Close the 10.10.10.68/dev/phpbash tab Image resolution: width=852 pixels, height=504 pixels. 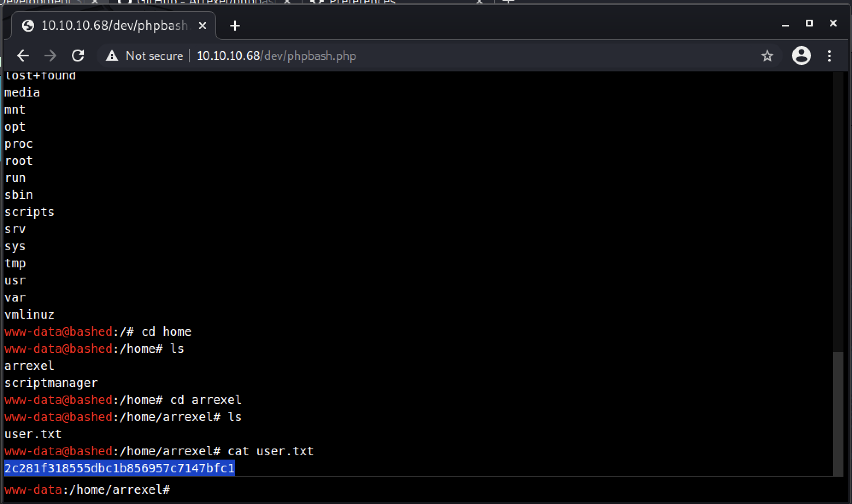[203, 26]
